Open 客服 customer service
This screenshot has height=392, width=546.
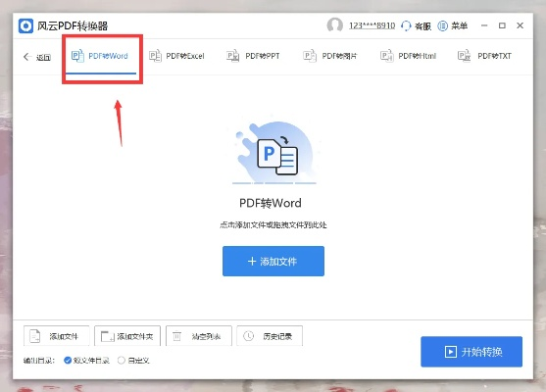pyautogui.click(x=416, y=26)
